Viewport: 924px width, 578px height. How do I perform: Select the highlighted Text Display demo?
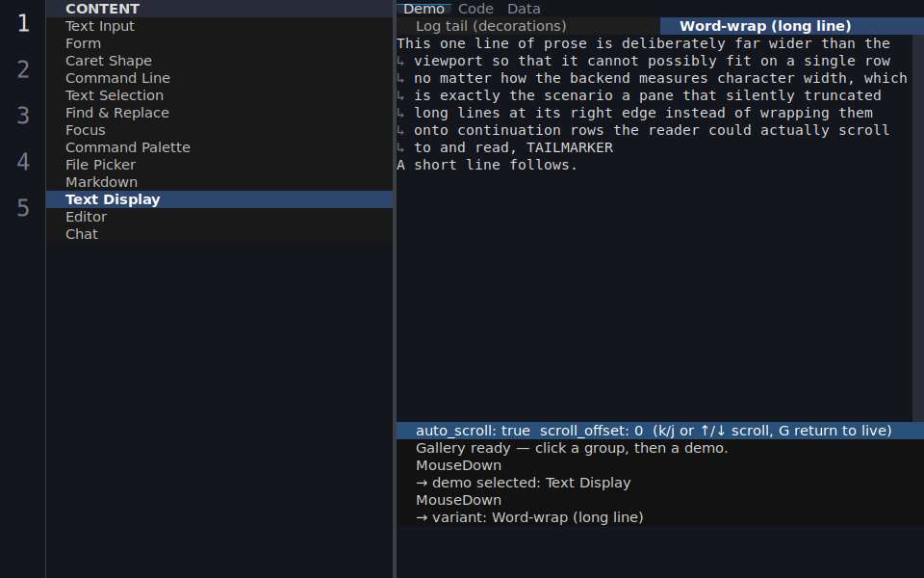tap(219, 199)
